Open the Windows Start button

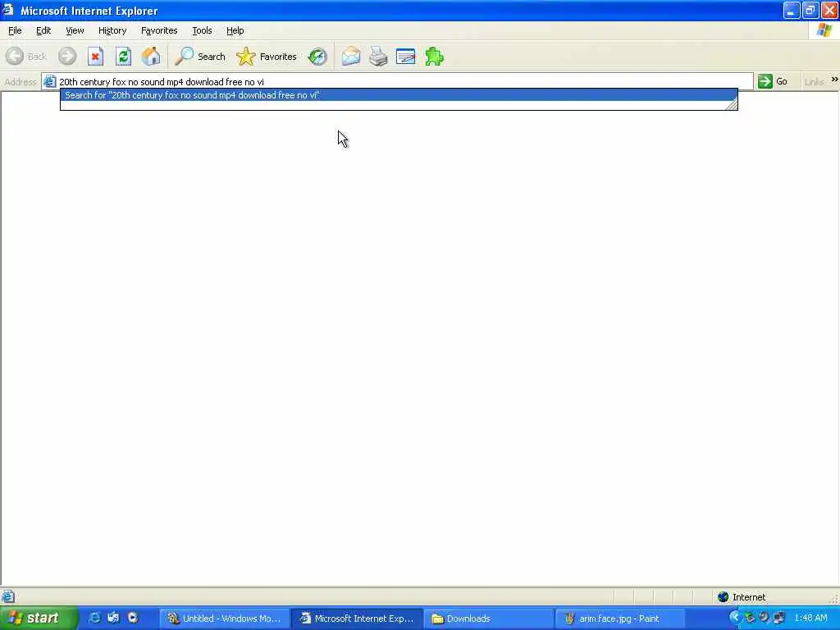click(39, 619)
